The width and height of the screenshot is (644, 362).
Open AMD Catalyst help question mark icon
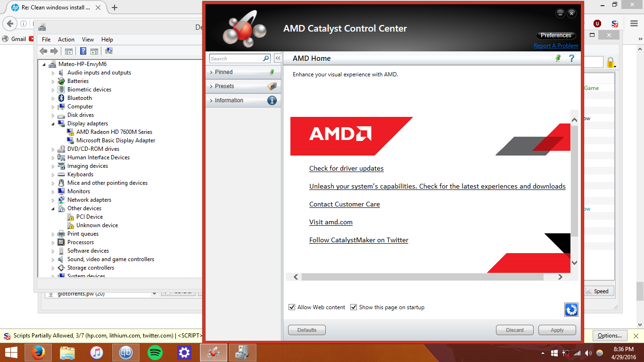click(571, 58)
